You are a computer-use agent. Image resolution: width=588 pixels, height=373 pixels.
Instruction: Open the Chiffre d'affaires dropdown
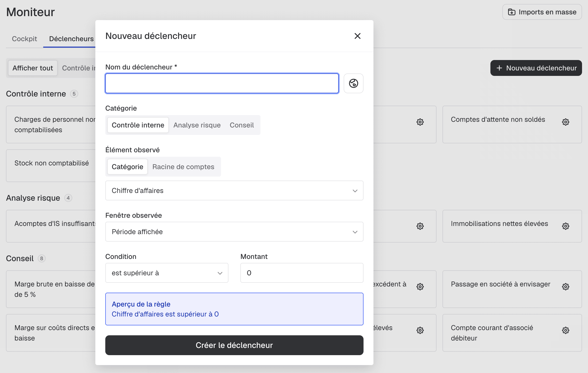click(x=234, y=190)
